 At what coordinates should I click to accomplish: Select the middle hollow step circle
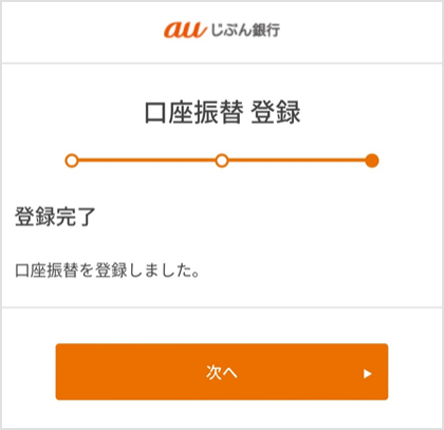pos(222,161)
